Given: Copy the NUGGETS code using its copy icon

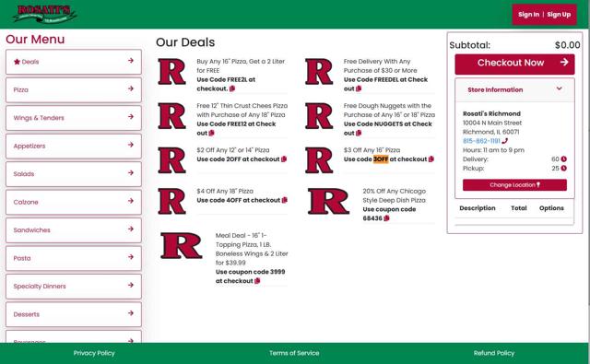Looking at the screenshot, I should pyautogui.click(x=359, y=133).
